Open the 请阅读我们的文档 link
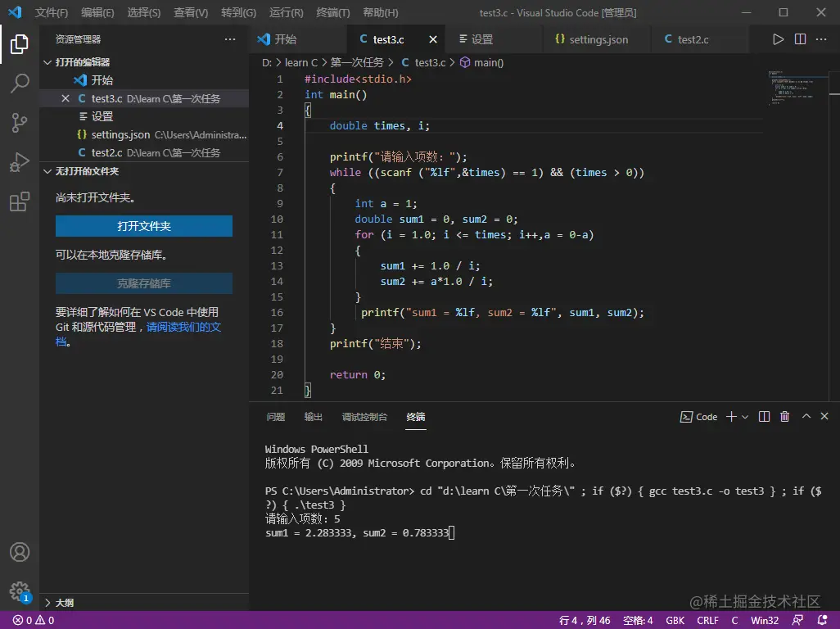The height and width of the screenshot is (629, 840). coord(183,327)
